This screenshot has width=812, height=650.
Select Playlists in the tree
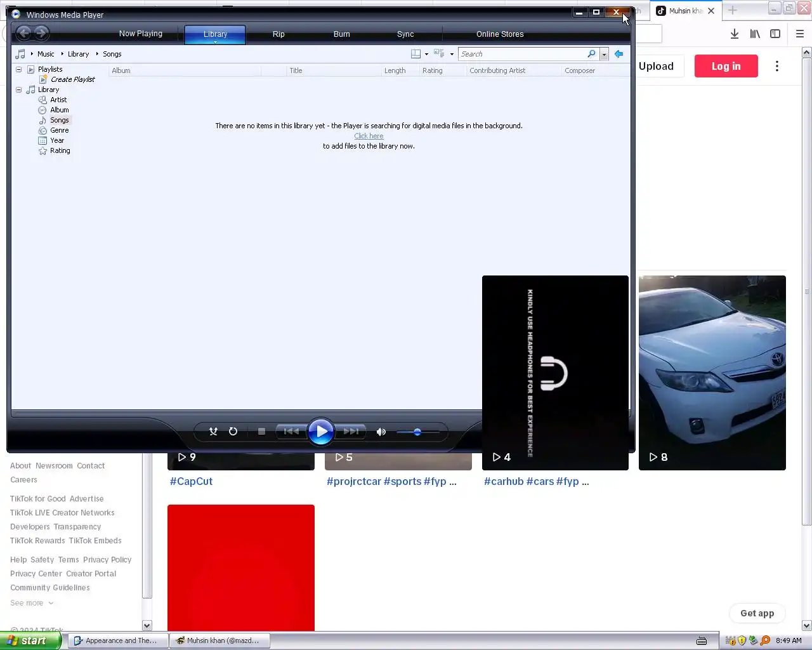[49, 69]
